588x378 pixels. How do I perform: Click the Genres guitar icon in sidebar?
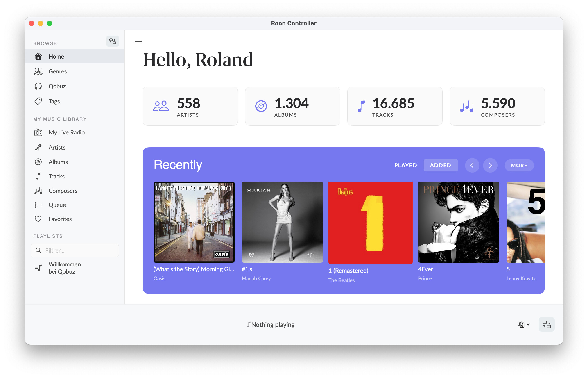(x=38, y=71)
